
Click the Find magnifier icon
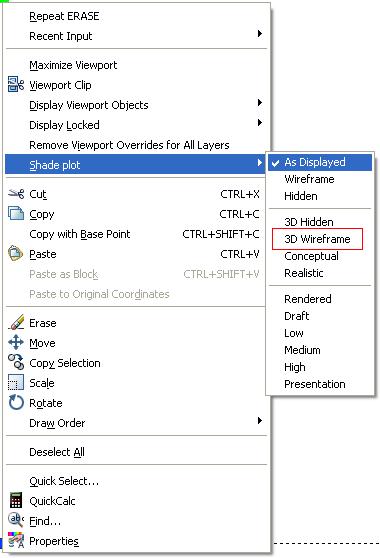pyautogui.click(x=15, y=520)
